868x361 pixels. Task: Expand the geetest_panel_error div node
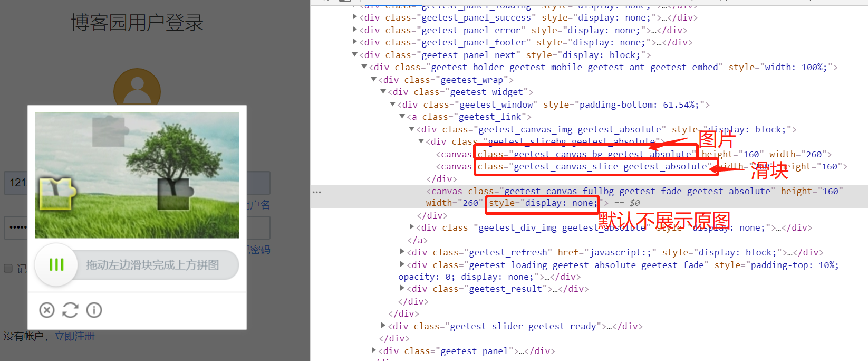click(x=355, y=29)
